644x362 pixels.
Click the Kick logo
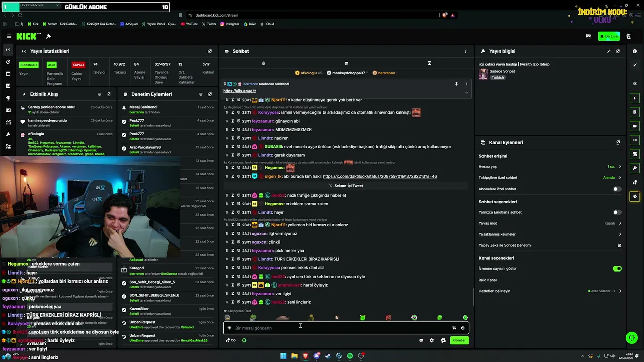point(28,36)
